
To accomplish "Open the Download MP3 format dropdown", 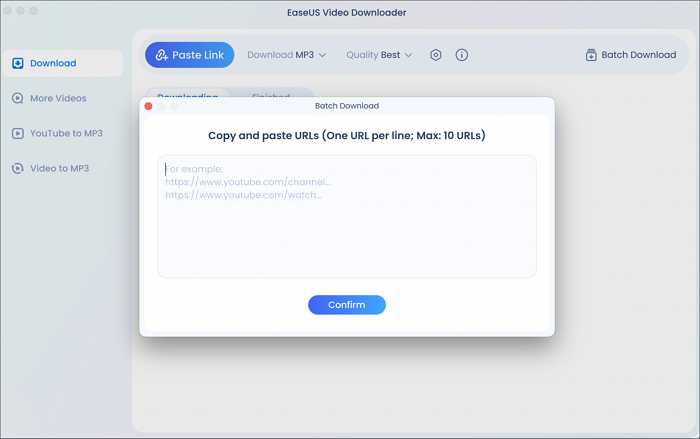I will pyautogui.click(x=287, y=55).
